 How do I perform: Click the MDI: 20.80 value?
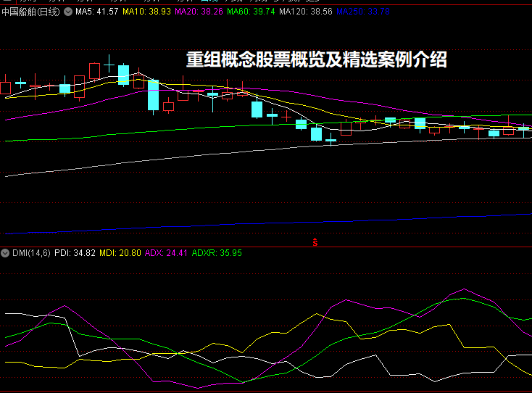pyautogui.click(x=120, y=253)
